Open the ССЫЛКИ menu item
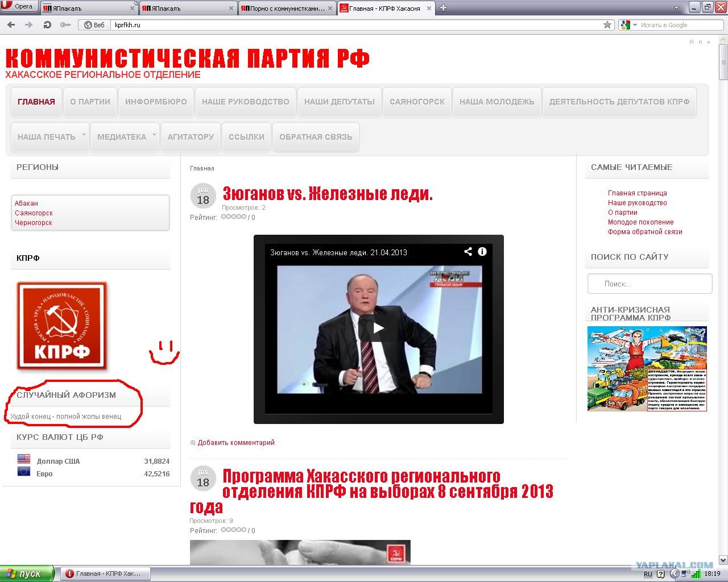Viewport: 728px width, 582px height. tap(247, 137)
